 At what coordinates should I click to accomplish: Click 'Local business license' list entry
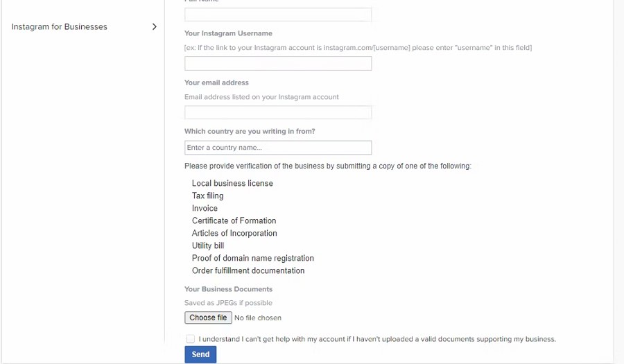point(232,184)
